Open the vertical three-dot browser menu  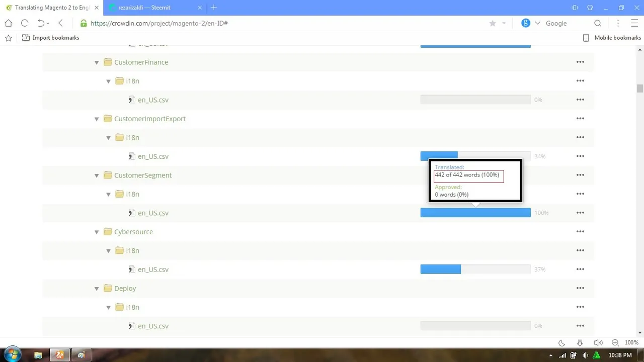618,23
